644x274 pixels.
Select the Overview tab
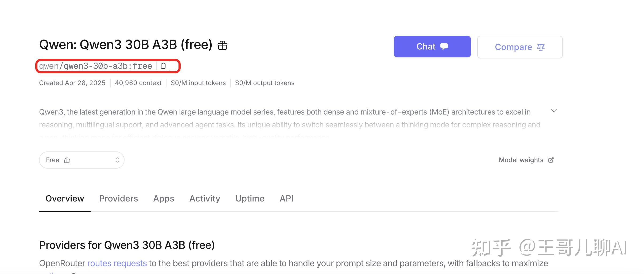click(65, 199)
